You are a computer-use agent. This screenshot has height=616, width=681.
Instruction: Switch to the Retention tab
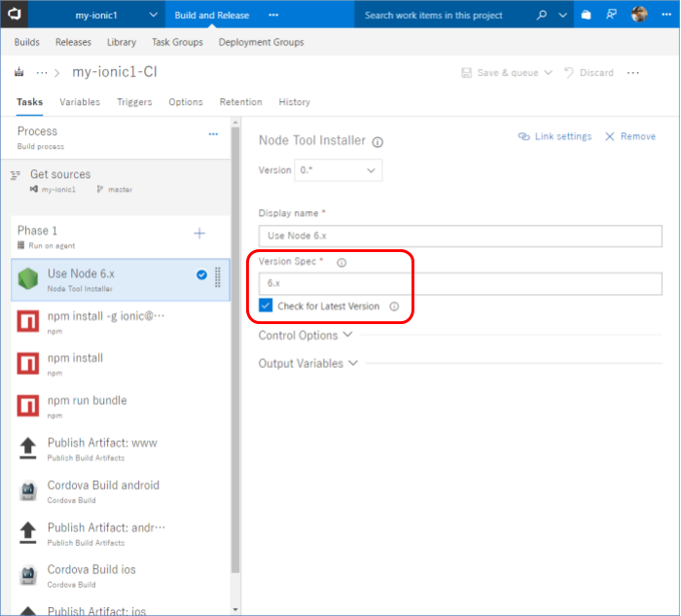[x=240, y=102]
